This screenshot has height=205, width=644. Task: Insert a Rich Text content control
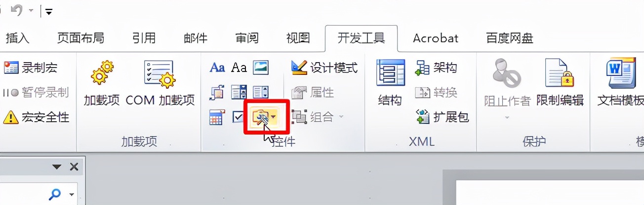coord(217,68)
